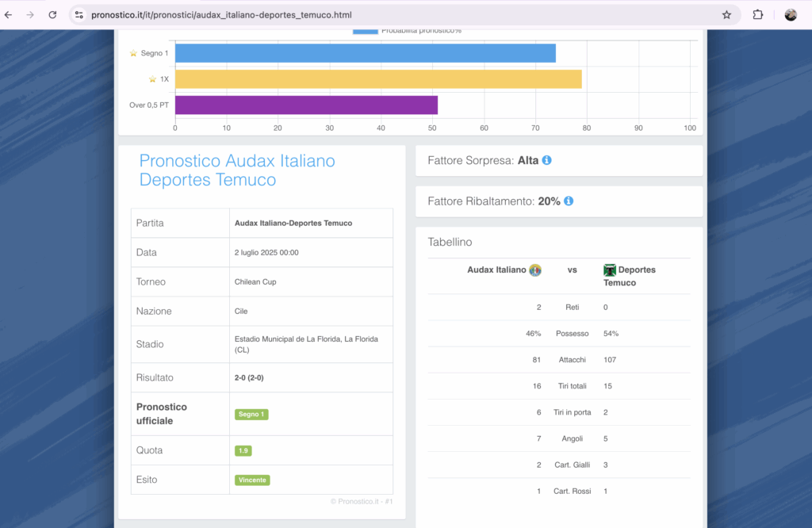Click the Pronostico Audax Italiano Deportes Temuco heading
Viewport: 812px width, 528px height.
(237, 170)
